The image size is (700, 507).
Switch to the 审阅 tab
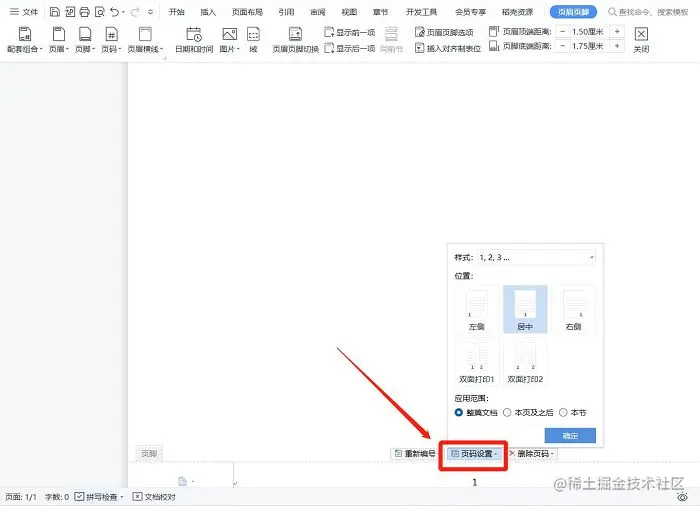coord(317,12)
